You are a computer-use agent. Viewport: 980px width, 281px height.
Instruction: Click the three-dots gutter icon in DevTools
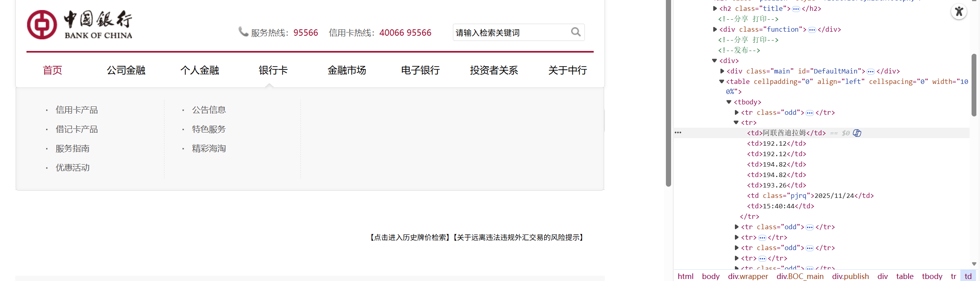678,132
